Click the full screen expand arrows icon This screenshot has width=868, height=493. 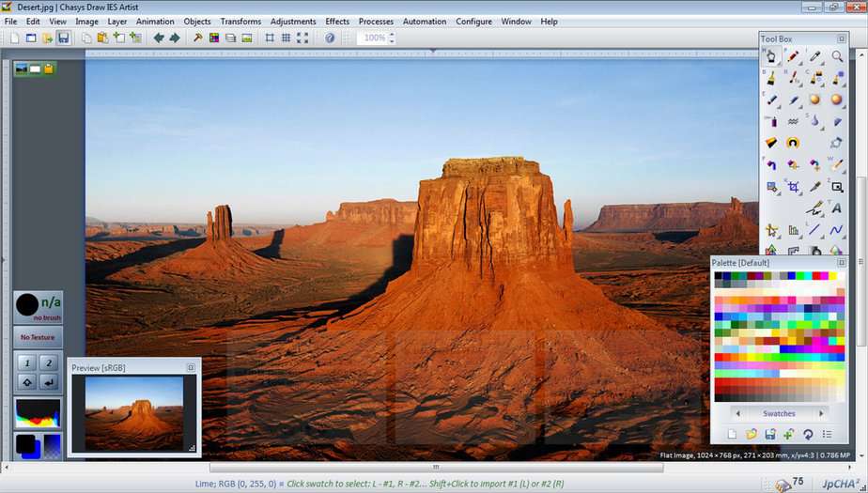point(302,38)
